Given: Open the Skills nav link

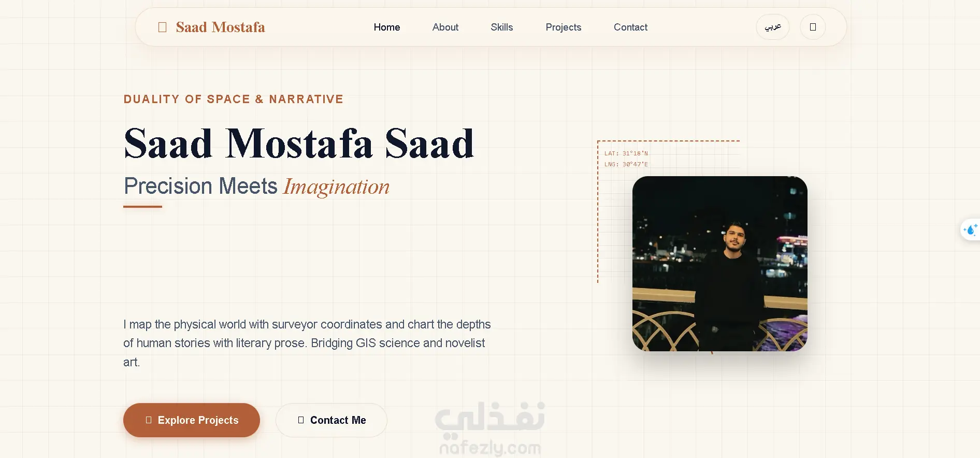Looking at the screenshot, I should 502,27.
